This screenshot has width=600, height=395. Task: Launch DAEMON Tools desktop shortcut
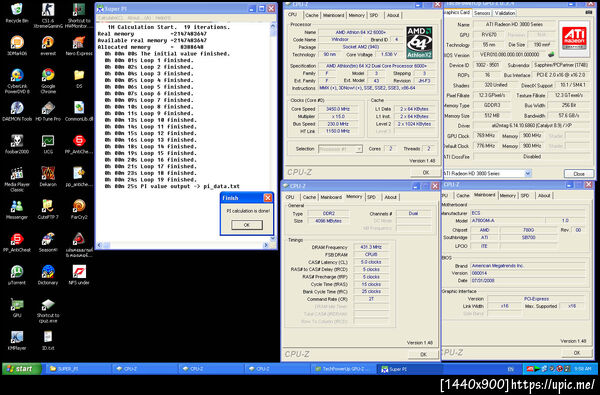pos(17,111)
